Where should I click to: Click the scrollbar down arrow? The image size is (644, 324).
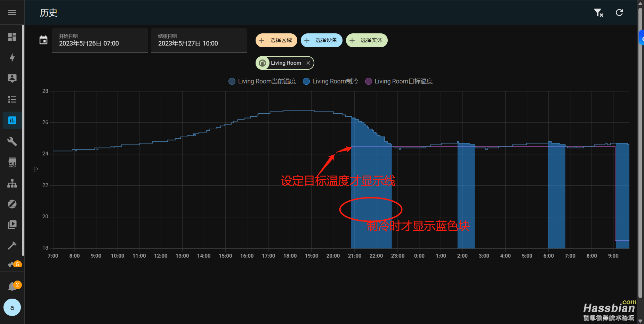(640, 321)
